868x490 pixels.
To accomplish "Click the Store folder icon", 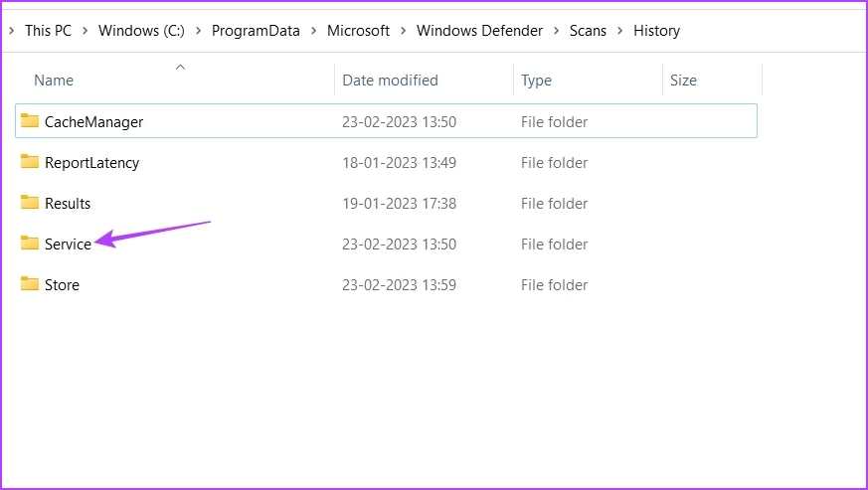I will [x=30, y=283].
